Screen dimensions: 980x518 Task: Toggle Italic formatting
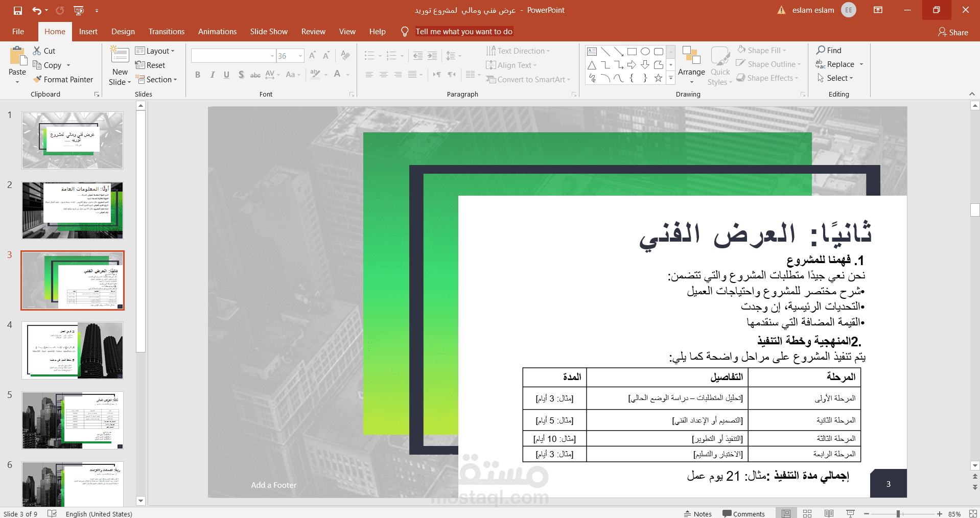(x=212, y=75)
